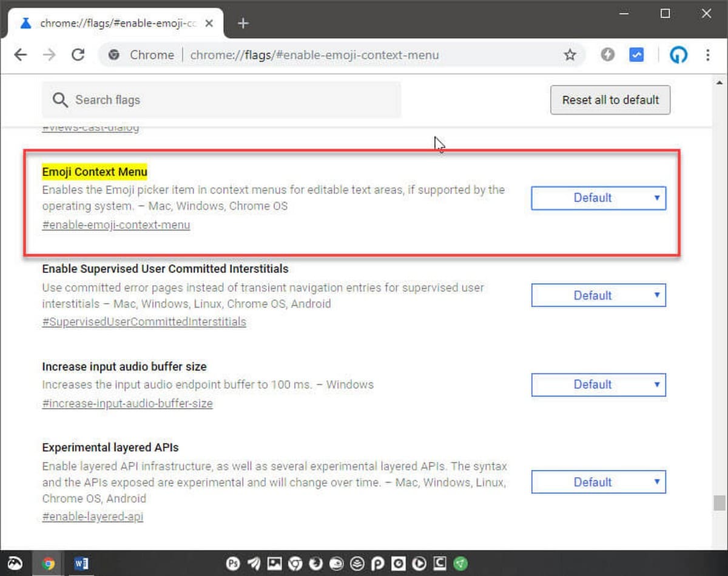Click the Experimental layered APIs heading
The width and height of the screenshot is (728, 576).
coord(110,447)
